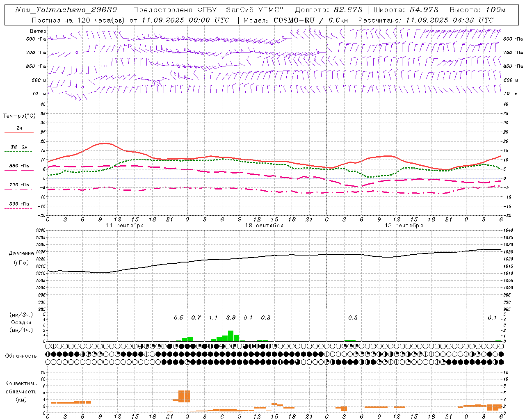
Task: Click the 2м legend entry with solid line
Action: point(19,130)
